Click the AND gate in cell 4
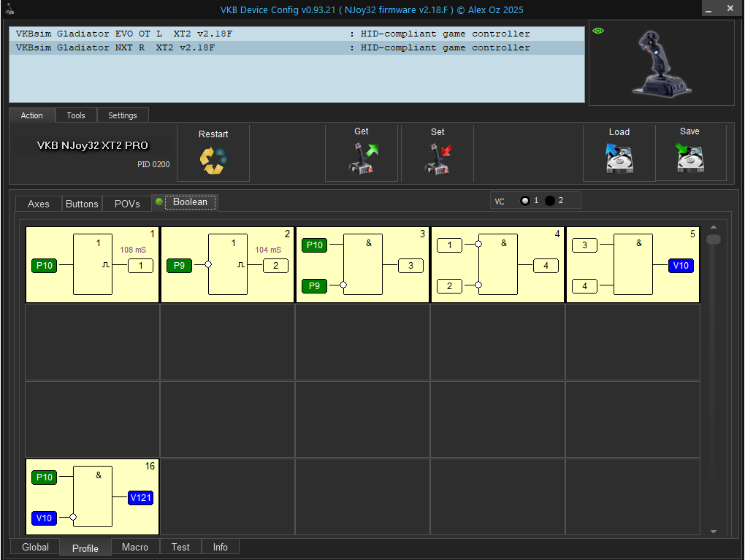This screenshot has height=560, width=745. pyautogui.click(x=498, y=264)
